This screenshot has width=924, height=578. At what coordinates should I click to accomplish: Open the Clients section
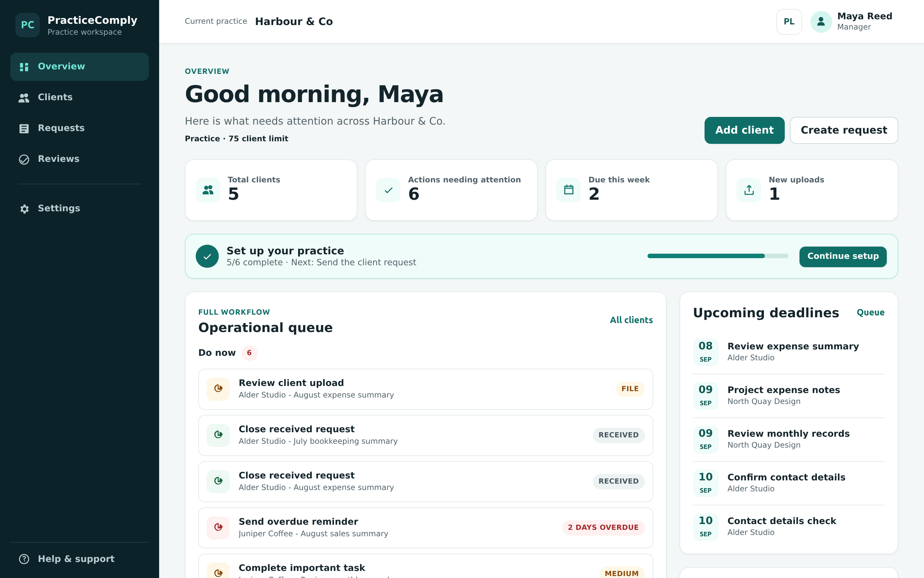click(80, 98)
